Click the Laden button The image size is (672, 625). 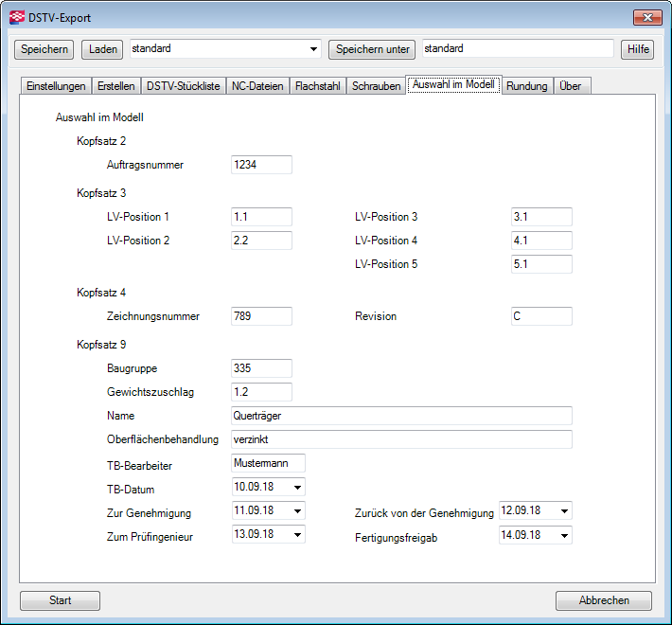click(x=102, y=48)
